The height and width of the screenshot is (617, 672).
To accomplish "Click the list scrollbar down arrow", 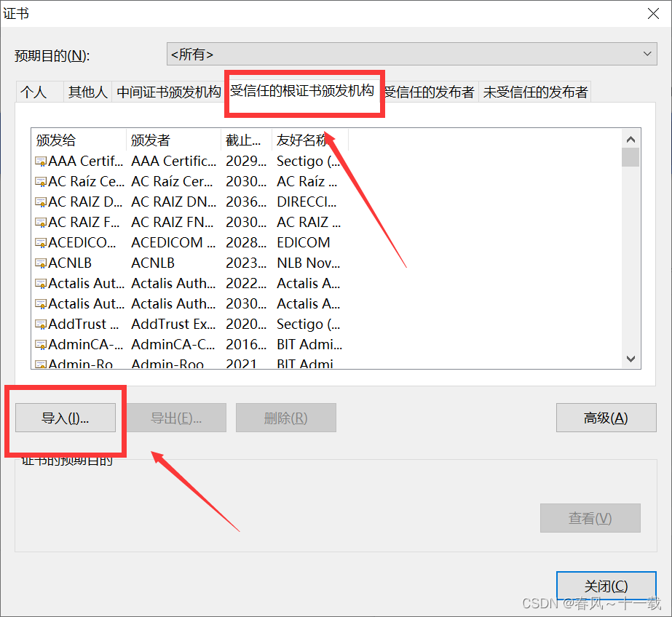I will click(x=631, y=359).
